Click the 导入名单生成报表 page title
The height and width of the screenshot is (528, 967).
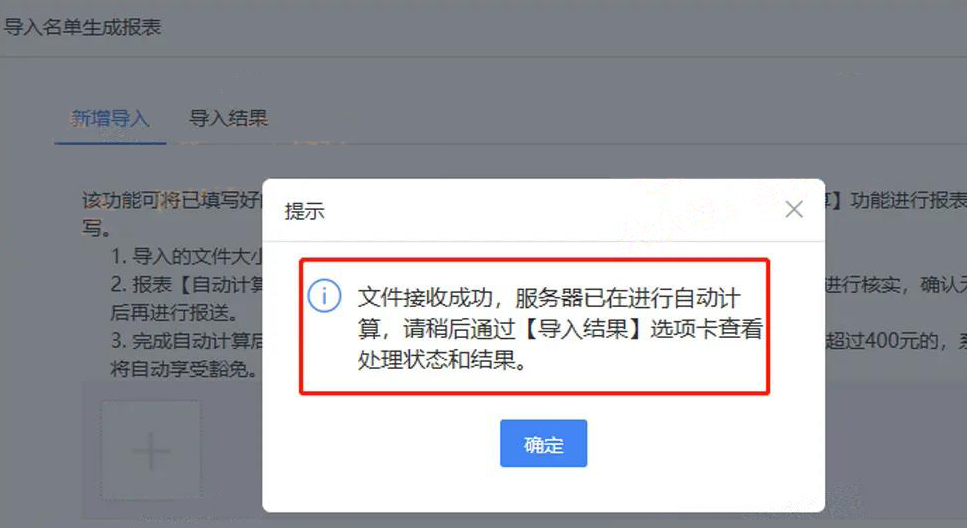tap(82, 27)
